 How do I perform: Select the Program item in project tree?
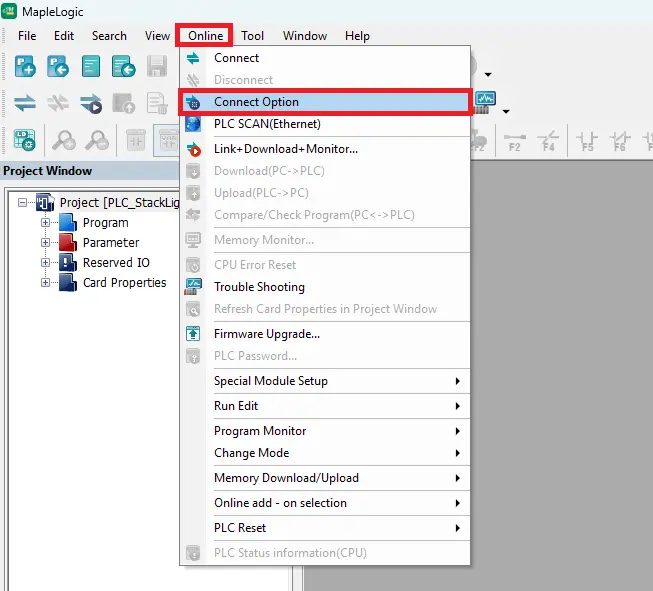(x=105, y=223)
